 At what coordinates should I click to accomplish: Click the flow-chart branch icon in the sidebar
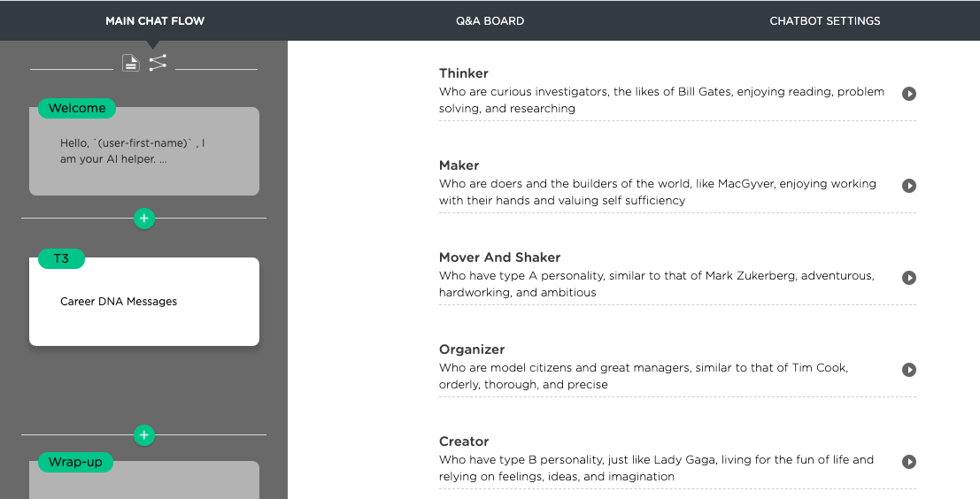point(158,63)
